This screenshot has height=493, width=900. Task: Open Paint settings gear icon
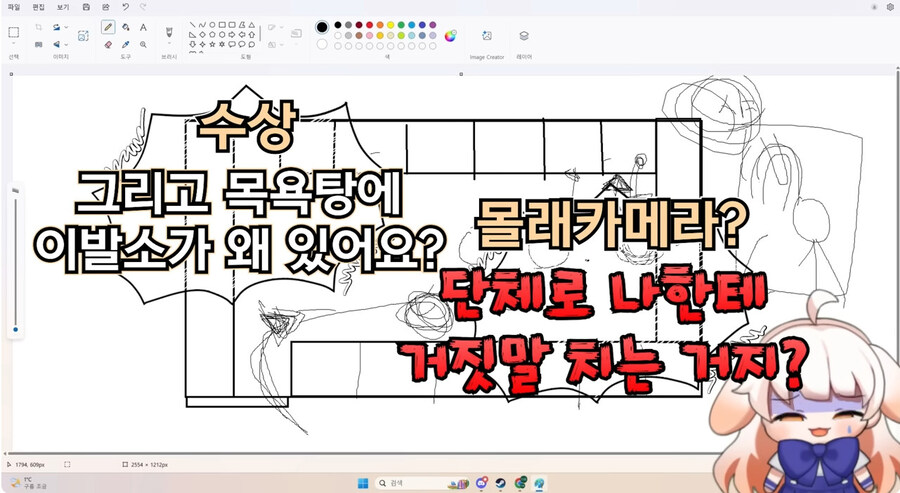[890, 7]
